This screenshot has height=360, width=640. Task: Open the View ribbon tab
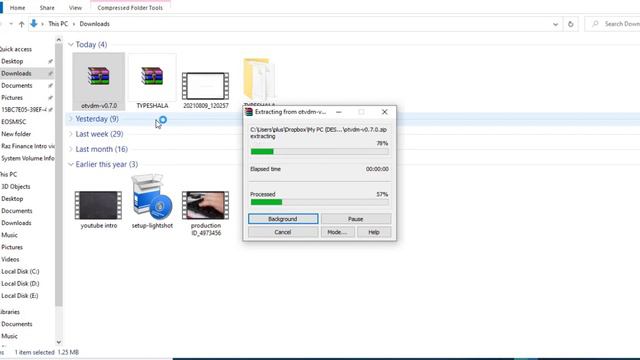point(75,8)
